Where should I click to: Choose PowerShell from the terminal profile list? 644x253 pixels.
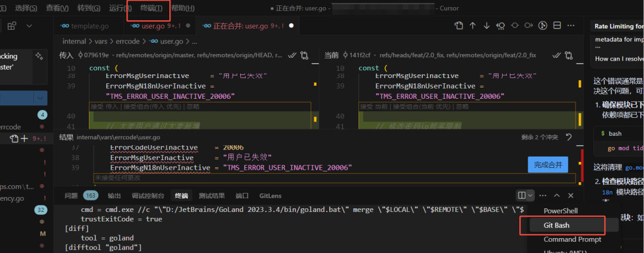point(561,211)
